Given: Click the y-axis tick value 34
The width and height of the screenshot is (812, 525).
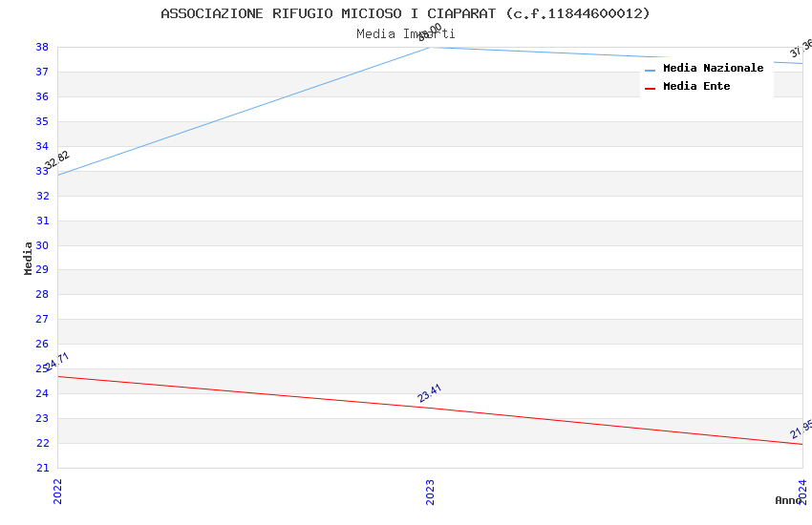Looking at the screenshot, I should point(42,146).
